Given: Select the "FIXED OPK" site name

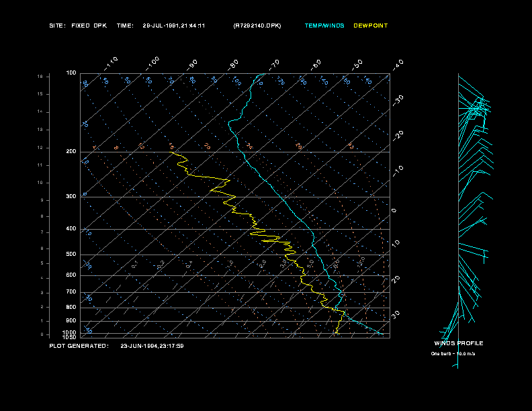Looking at the screenshot, I should pos(89,26).
